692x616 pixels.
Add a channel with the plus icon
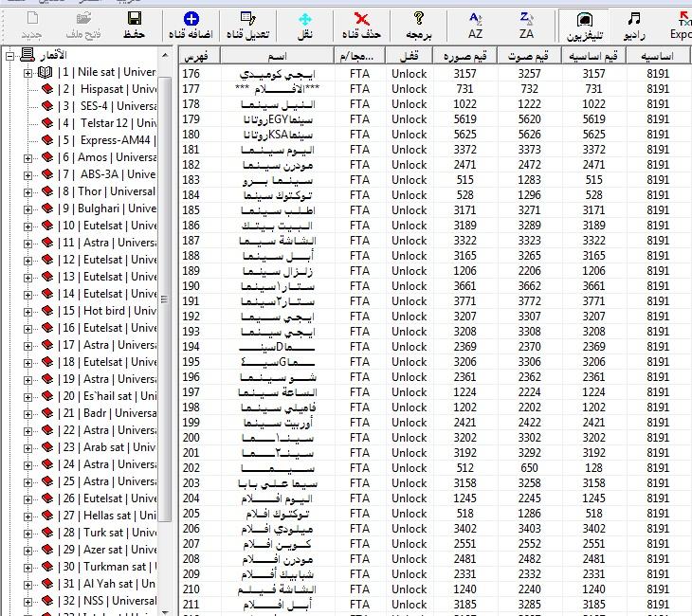[191, 19]
